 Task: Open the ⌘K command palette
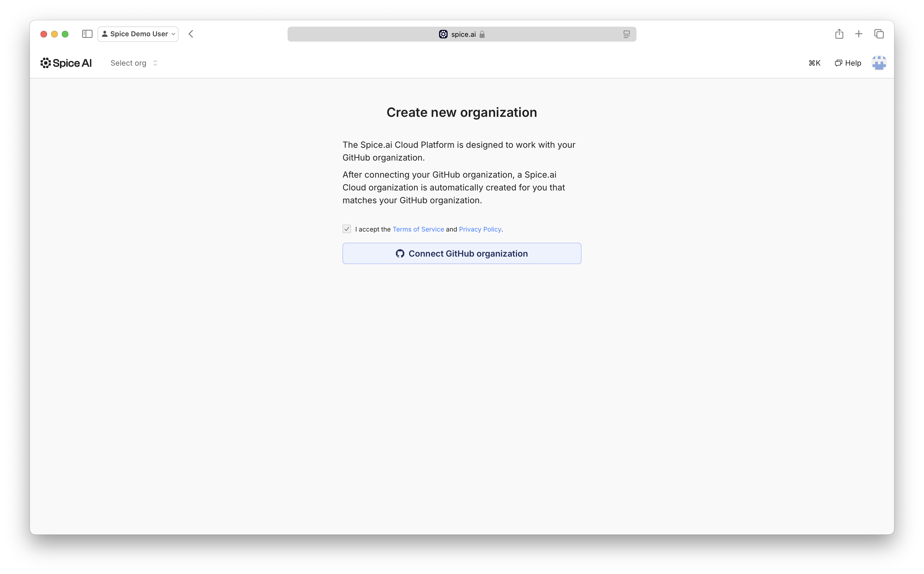(814, 63)
